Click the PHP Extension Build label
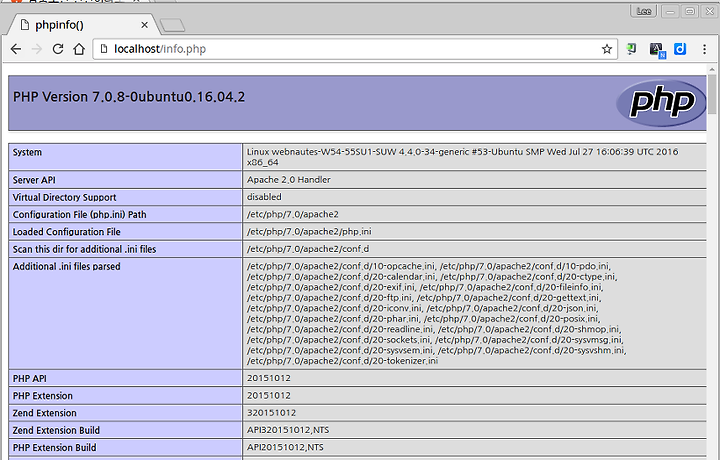This screenshot has height=460, width=720. [55, 448]
